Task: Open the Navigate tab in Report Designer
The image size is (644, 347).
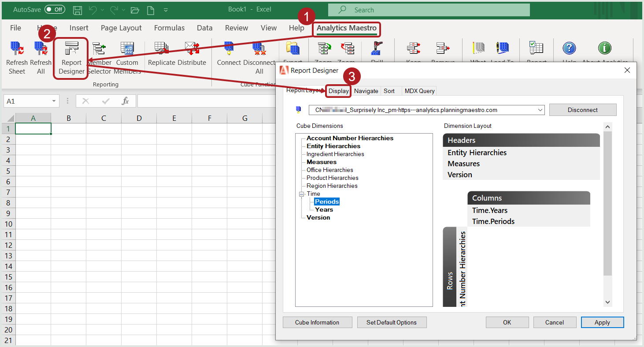Action: [x=366, y=91]
